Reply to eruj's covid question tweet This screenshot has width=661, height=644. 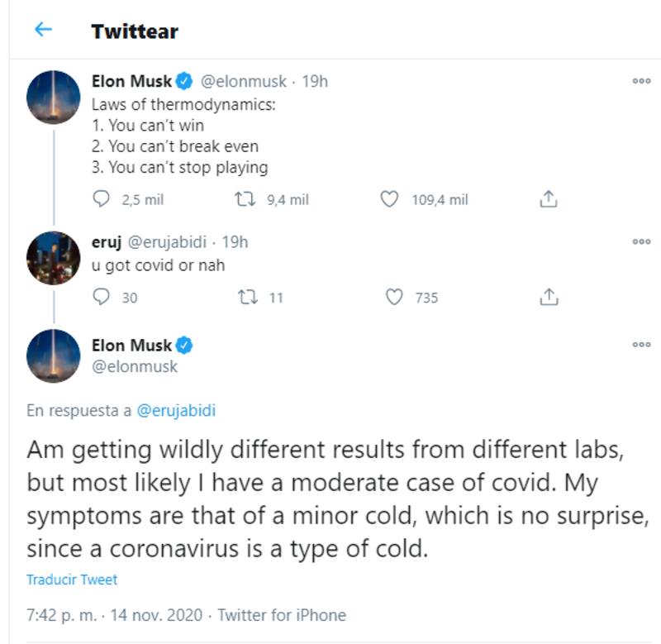[x=102, y=297]
